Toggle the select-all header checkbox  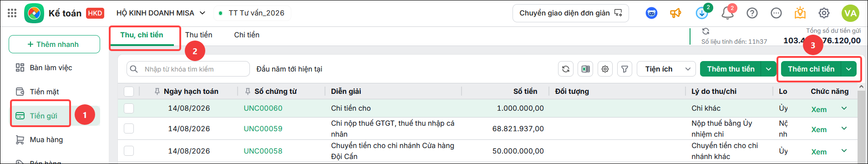click(x=129, y=92)
